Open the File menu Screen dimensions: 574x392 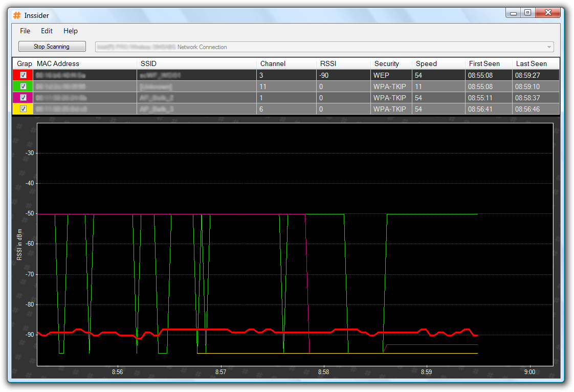click(x=25, y=31)
